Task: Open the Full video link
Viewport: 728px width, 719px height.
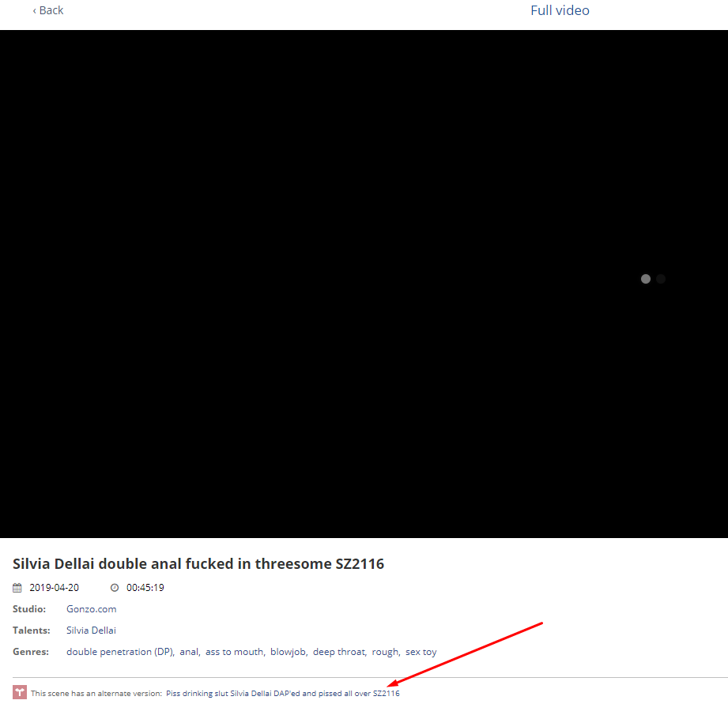Action: pyautogui.click(x=560, y=10)
